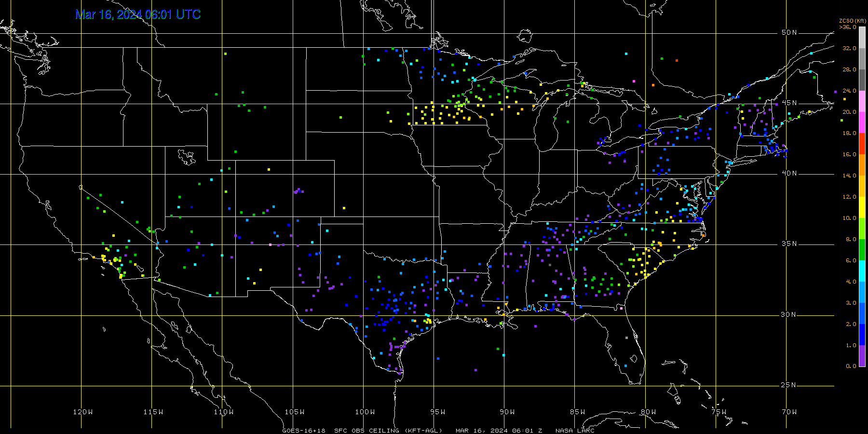This screenshot has width=868, height=434.
Task: Click the 85W longitude label
Action: [x=578, y=412]
